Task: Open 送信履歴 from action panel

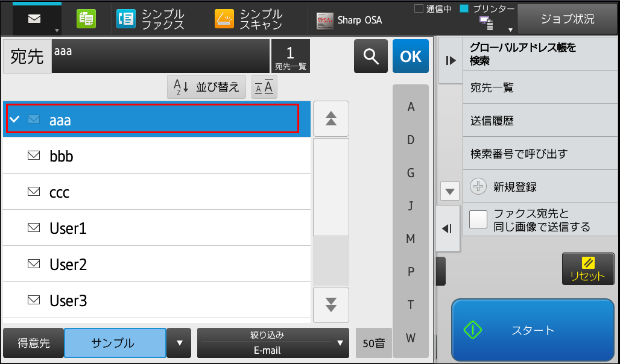Action: (x=540, y=121)
